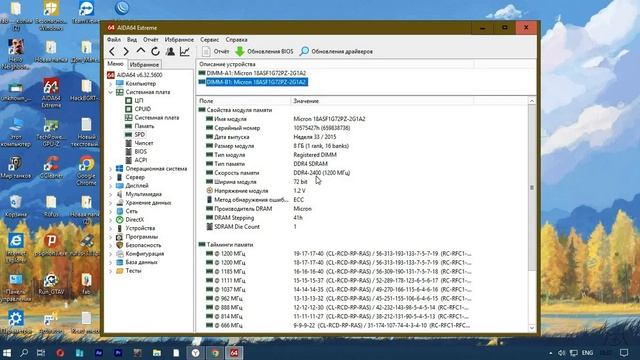Select ACPI in the tree

click(136, 160)
